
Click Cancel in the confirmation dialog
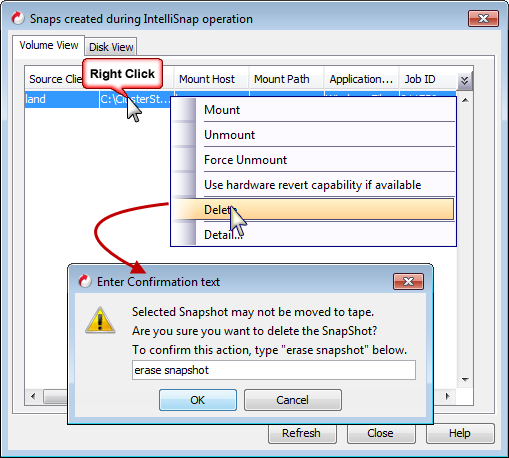(x=293, y=400)
